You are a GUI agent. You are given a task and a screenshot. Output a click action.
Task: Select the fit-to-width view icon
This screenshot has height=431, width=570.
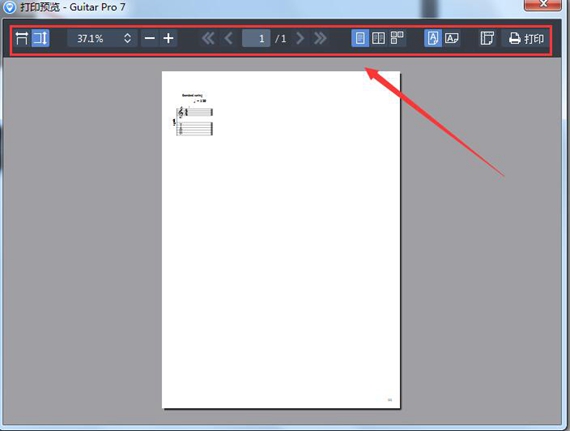22,38
